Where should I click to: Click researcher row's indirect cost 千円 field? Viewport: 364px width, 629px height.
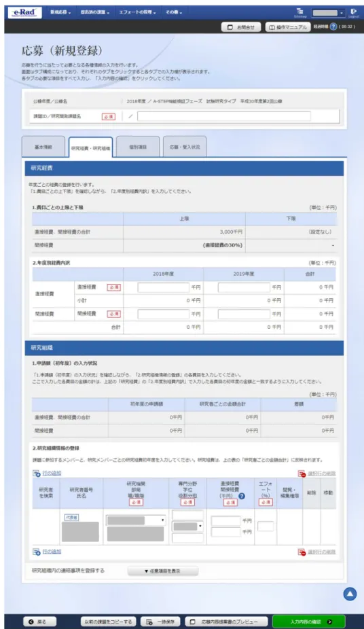tap(225, 532)
